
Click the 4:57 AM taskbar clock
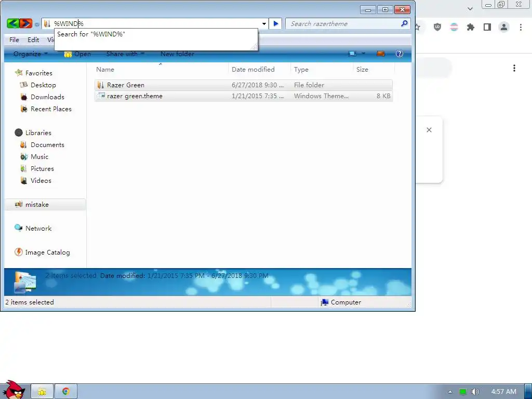pyautogui.click(x=503, y=392)
